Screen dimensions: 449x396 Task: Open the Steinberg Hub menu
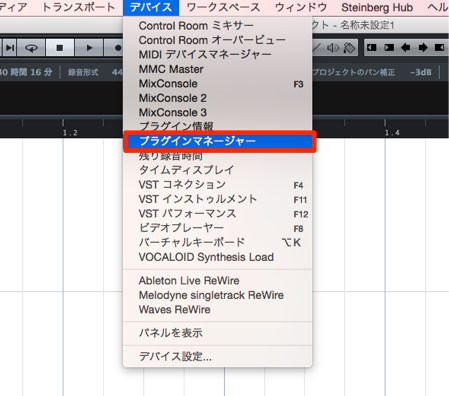pyautogui.click(x=377, y=7)
